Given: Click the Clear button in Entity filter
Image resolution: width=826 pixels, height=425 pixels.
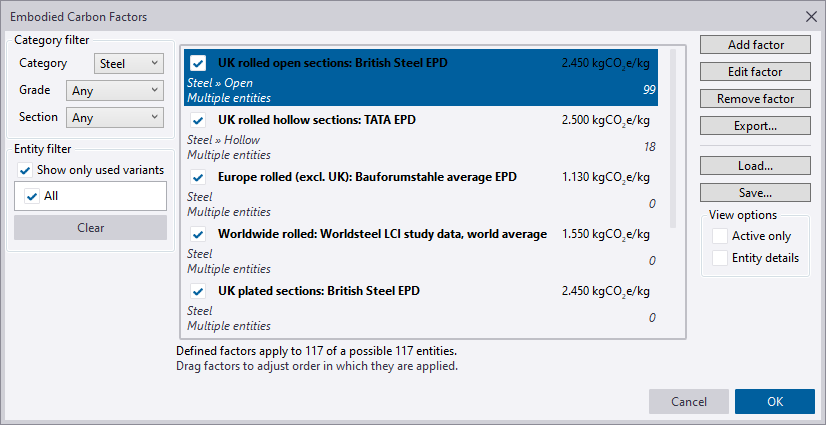Looking at the screenshot, I should pos(91,228).
